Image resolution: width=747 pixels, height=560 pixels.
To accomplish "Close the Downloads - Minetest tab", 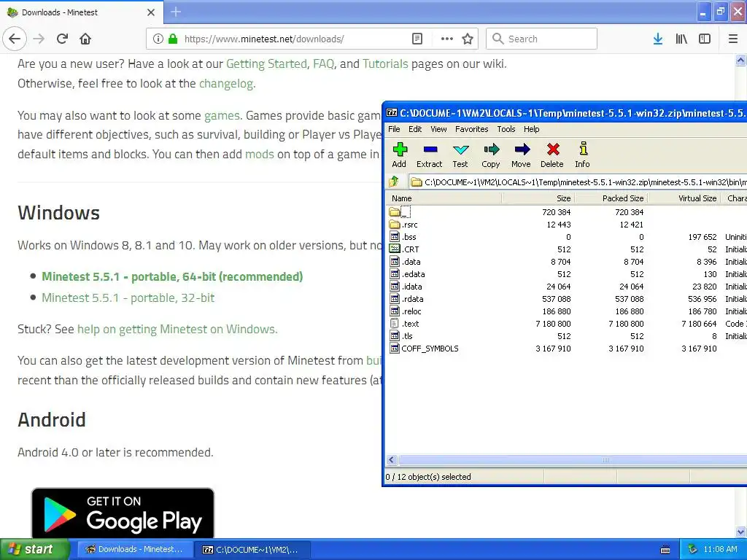I will [151, 12].
